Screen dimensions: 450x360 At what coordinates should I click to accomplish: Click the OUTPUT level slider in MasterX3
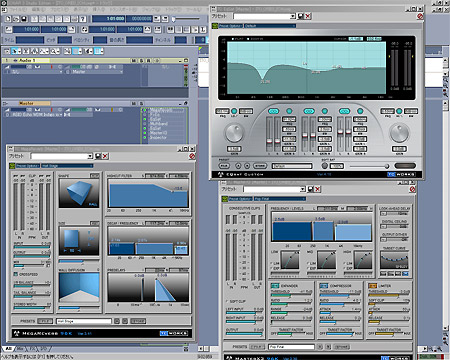245,333
